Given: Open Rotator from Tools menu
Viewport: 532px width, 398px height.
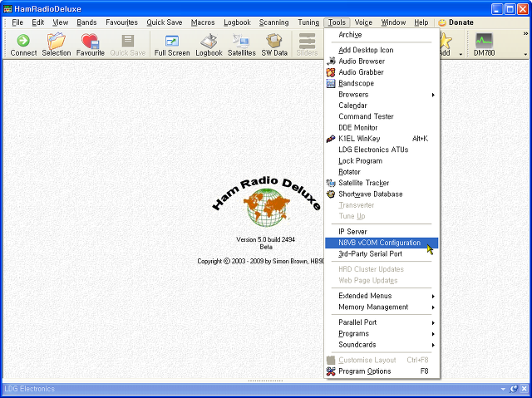Looking at the screenshot, I should point(382,172).
